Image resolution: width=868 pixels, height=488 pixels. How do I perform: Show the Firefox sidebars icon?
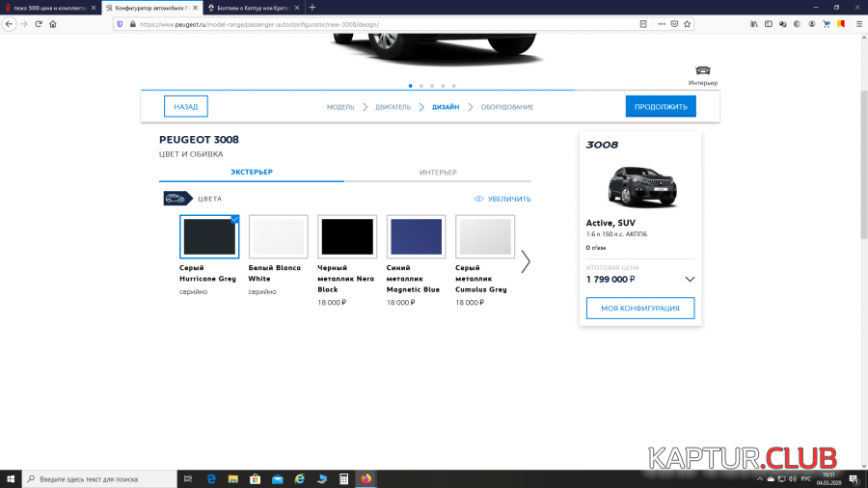[769, 24]
